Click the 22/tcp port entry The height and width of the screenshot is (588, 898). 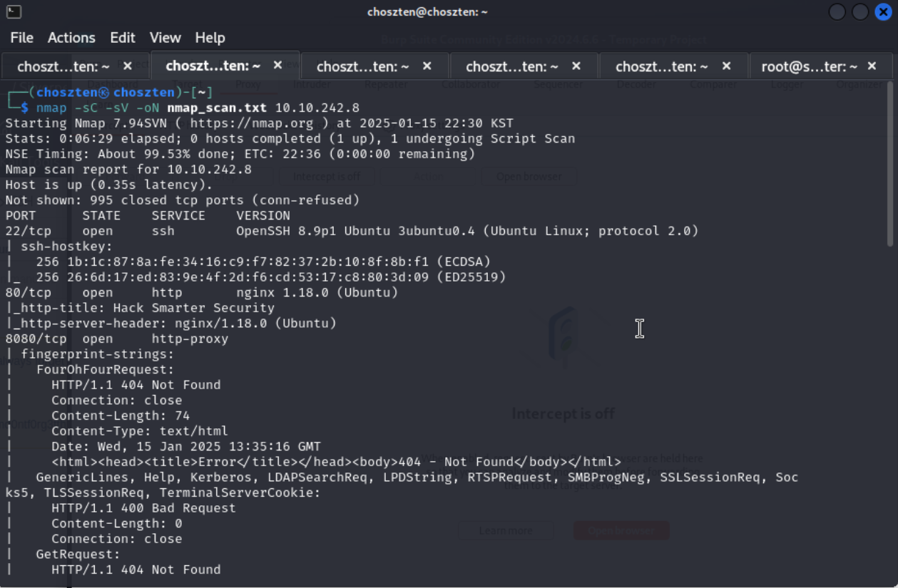point(29,231)
